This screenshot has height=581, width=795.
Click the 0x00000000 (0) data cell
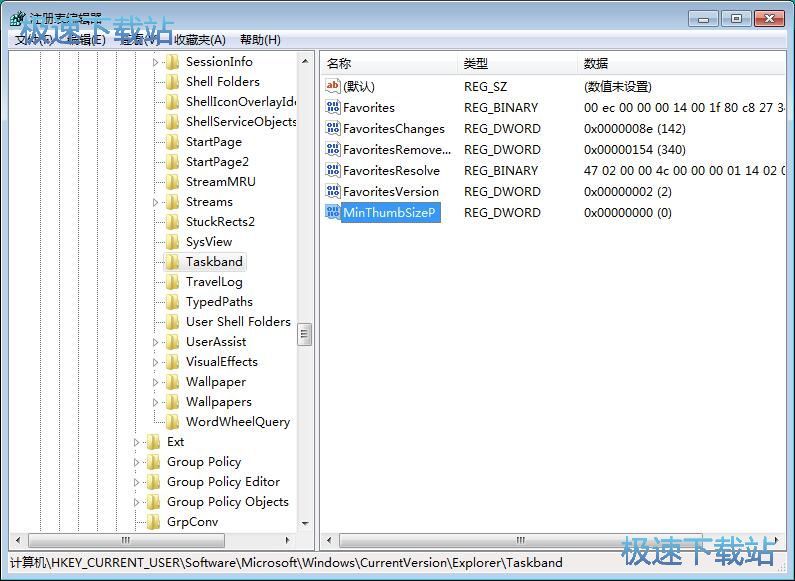[x=628, y=212]
